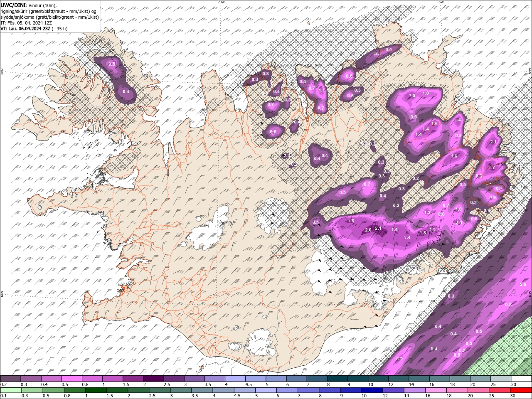Image resolution: width=532 pixels, height=399 pixels.
Task: Click the '1.1' precipitation value on the map
Action: point(322,90)
